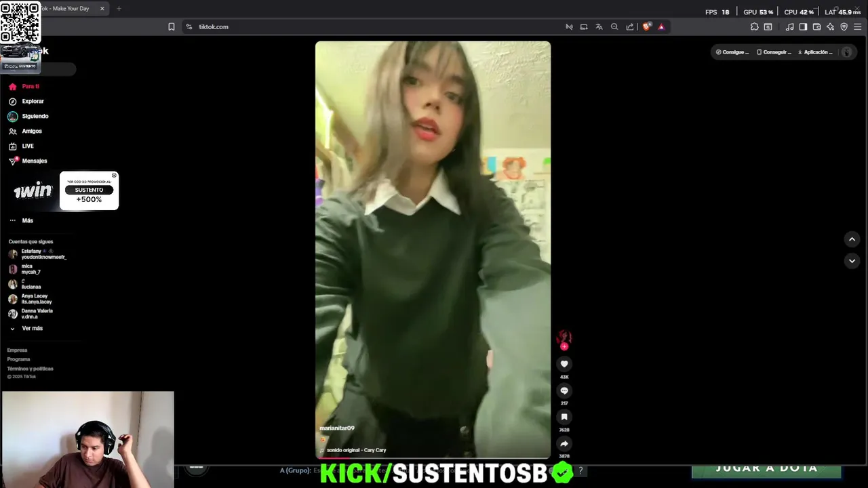Open Brave Shields lion icon
Screen dimensions: 868x488
[x=647, y=27]
